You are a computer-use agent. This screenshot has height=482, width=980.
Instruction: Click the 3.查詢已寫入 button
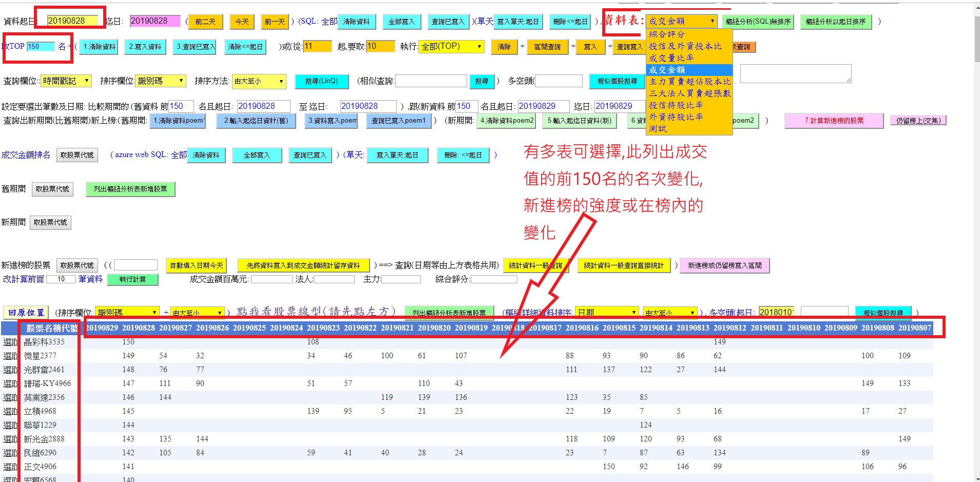click(x=195, y=47)
